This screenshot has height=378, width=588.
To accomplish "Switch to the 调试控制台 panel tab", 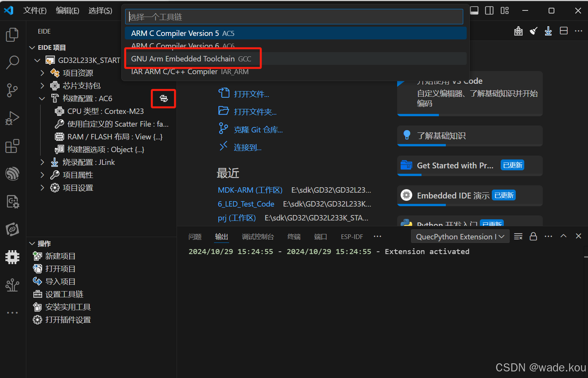I will point(258,237).
